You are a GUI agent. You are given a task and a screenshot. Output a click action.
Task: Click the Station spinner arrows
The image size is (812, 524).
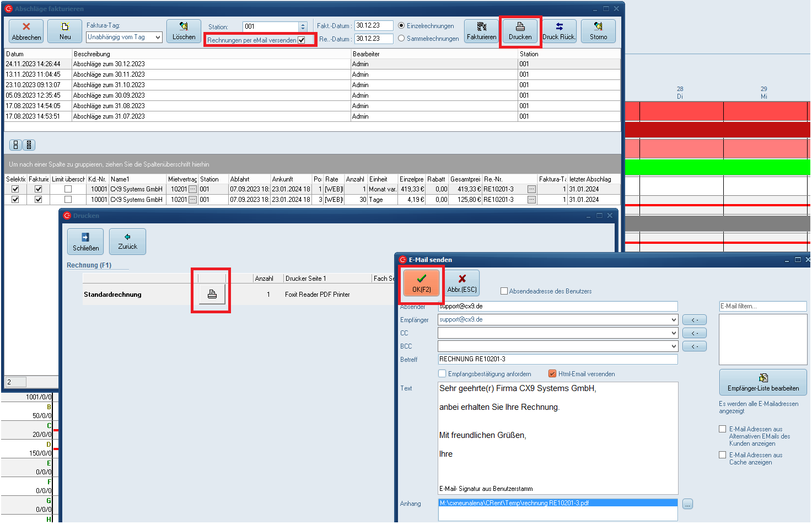click(303, 26)
